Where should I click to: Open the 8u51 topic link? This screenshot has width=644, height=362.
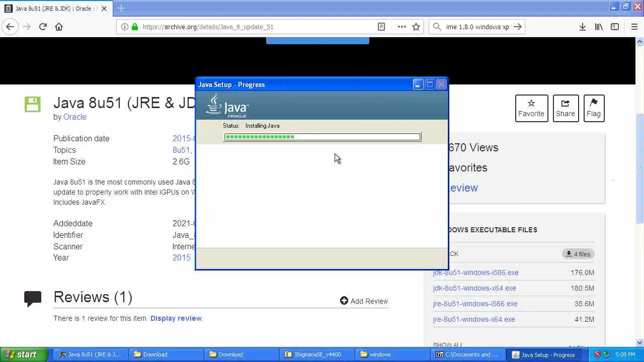tap(182, 150)
